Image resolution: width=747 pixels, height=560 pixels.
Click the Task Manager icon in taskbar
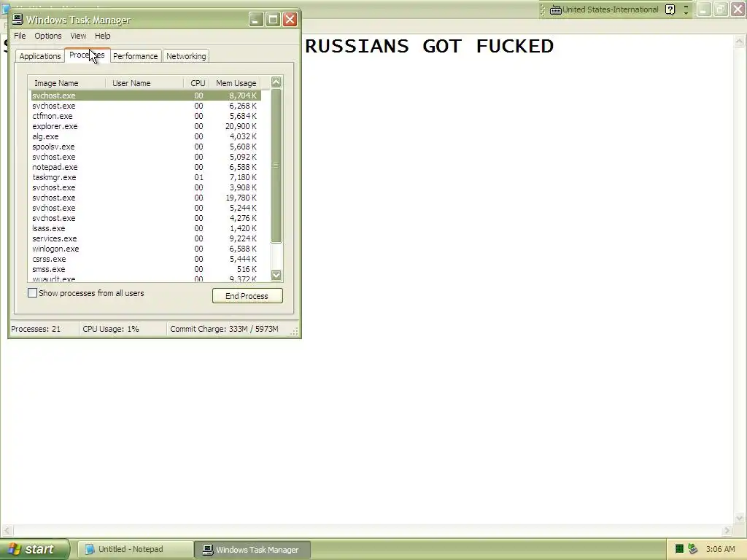point(207,550)
